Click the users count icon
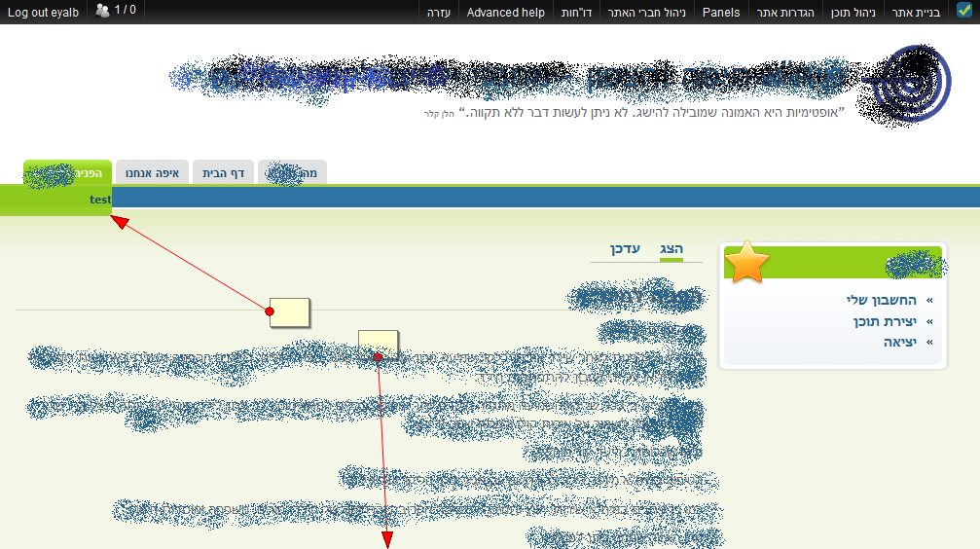The width and height of the screenshot is (980, 549). point(102,12)
